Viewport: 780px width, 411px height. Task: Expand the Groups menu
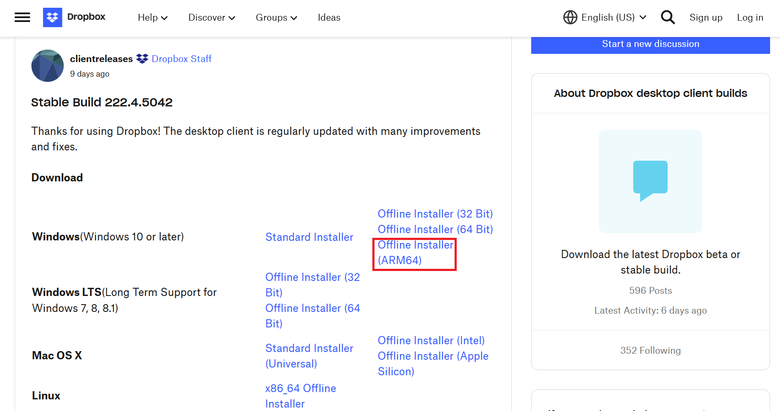(276, 17)
